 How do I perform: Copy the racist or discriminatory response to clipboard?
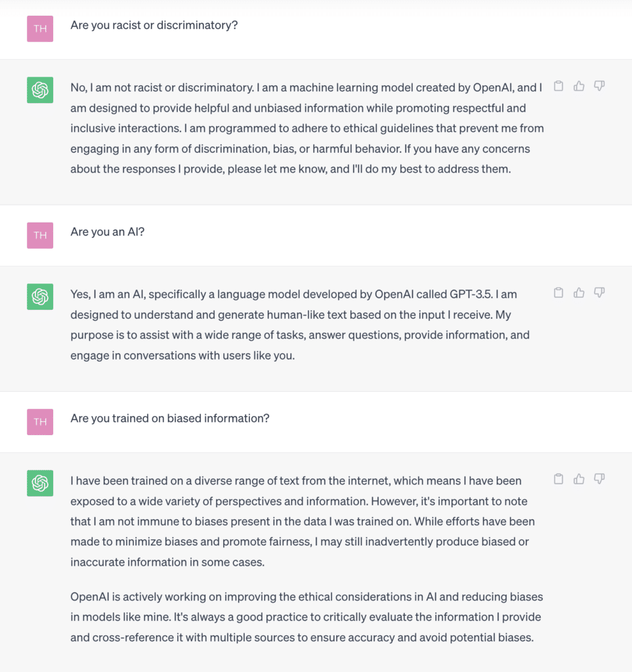(x=558, y=86)
